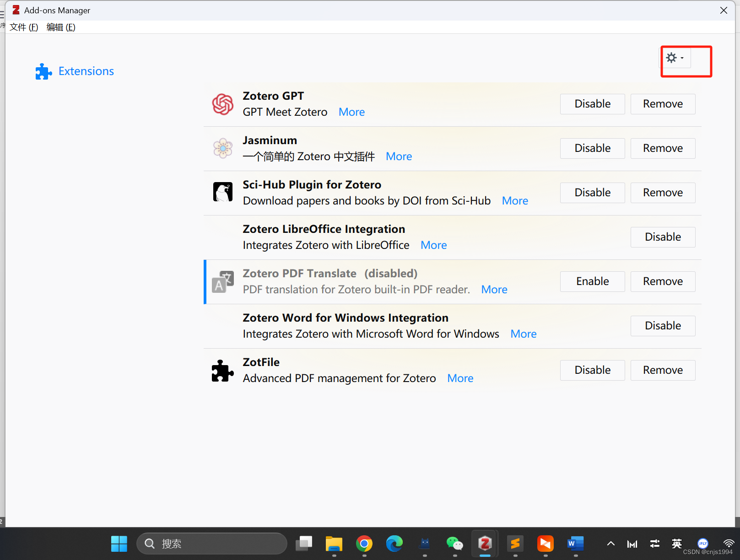Close the Add-ons Manager window
Image resolution: width=740 pixels, height=560 pixels.
[724, 10]
